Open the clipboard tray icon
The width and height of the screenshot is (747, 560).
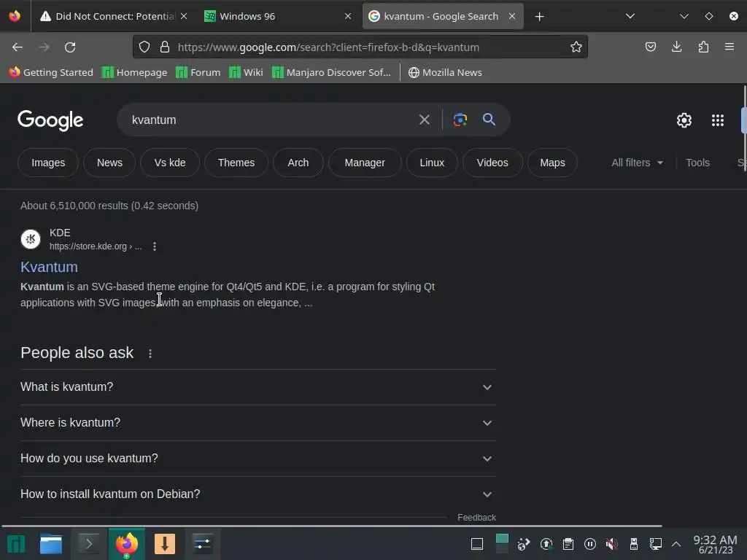coord(568,544)
